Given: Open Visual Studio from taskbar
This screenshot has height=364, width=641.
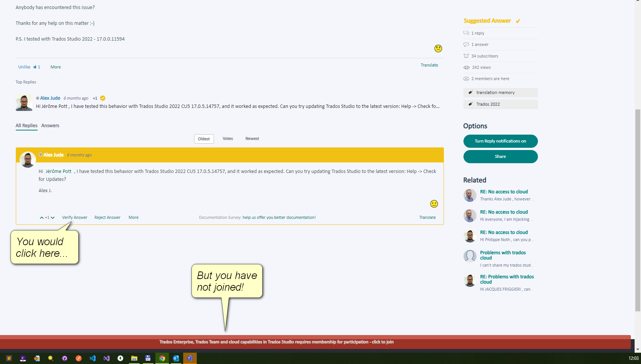Looking at the screenshot, I should coord(106,358).
